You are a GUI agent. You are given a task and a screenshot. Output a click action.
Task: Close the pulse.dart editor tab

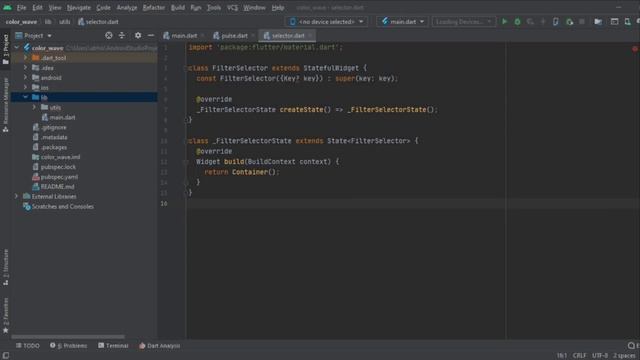[253, 36]
